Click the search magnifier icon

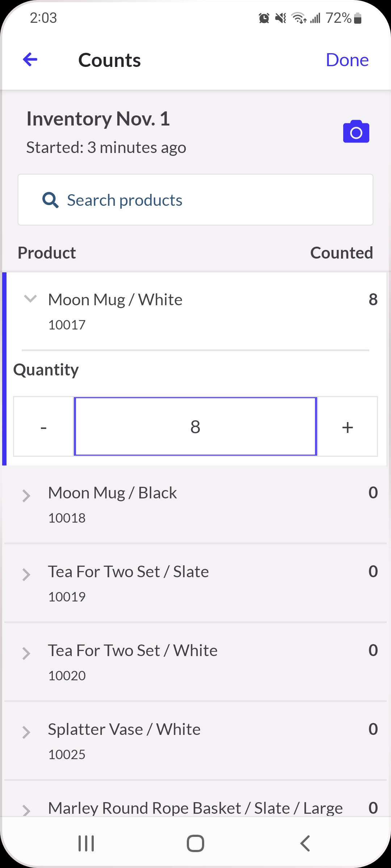point(50,200)
